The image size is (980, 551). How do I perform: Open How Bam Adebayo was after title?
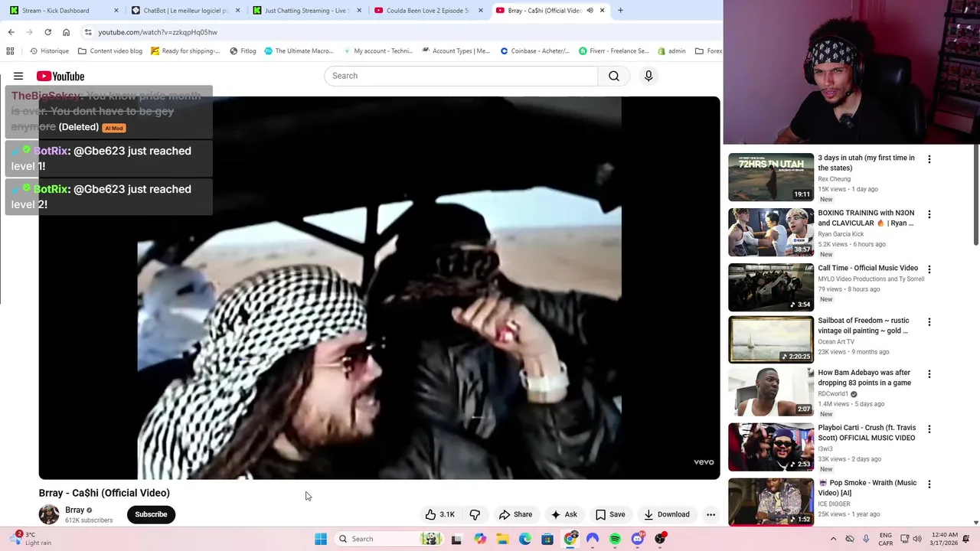coord(864,377)
